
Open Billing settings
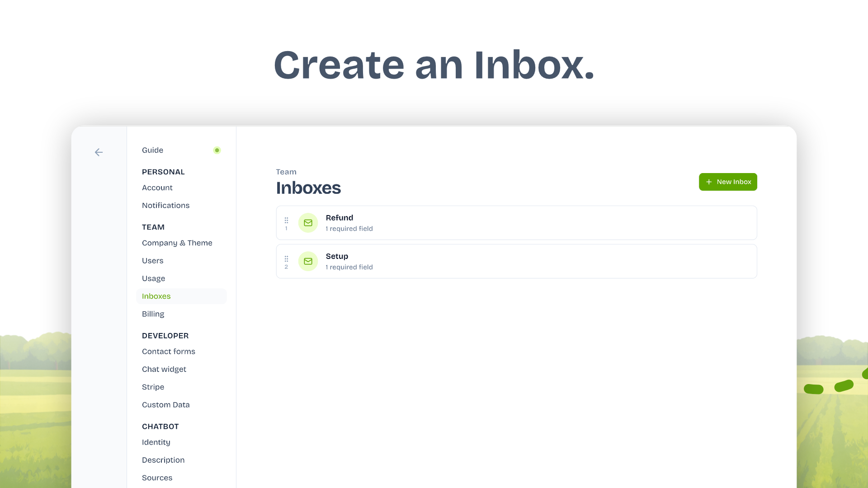(x=153, y=314)
